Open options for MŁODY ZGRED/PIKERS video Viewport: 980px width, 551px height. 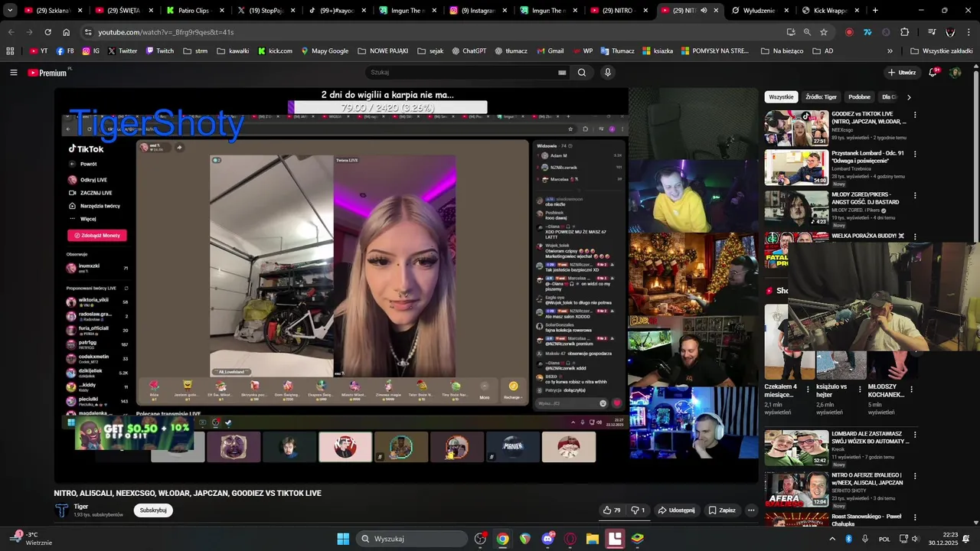pyautogui.click(x=915, y=195)
